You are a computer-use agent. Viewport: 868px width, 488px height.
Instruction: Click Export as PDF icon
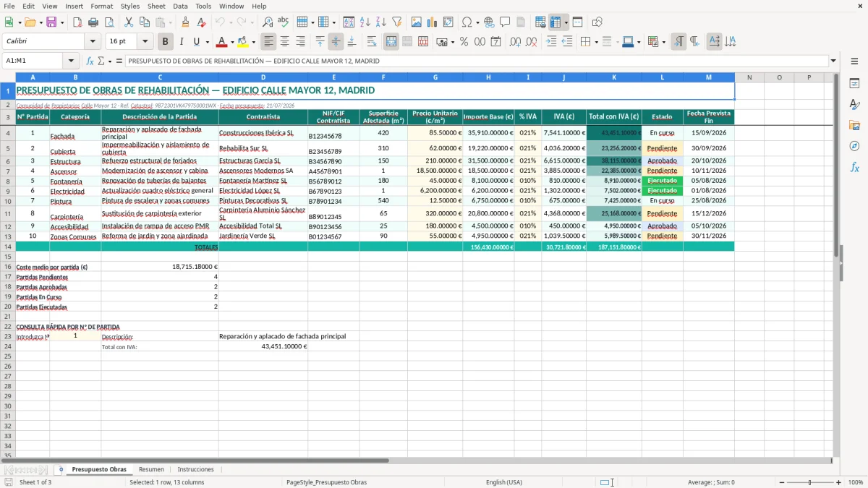[77, 22]
